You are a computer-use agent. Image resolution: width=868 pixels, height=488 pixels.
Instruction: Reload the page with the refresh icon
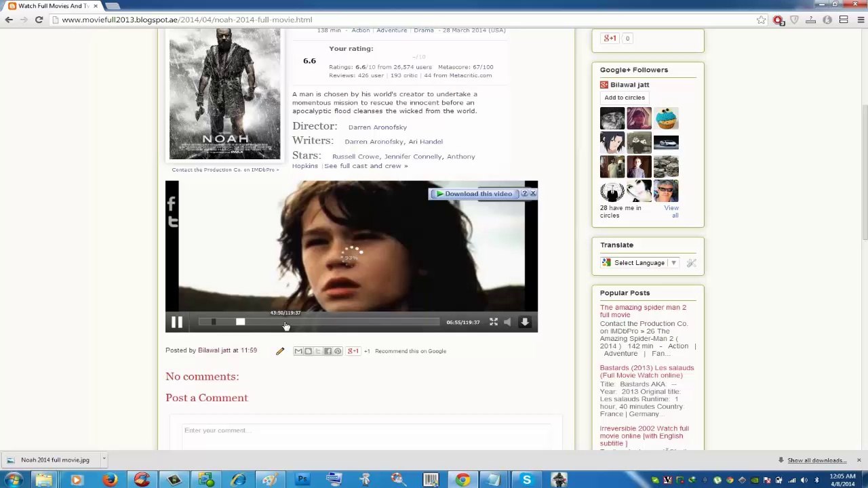39,20
